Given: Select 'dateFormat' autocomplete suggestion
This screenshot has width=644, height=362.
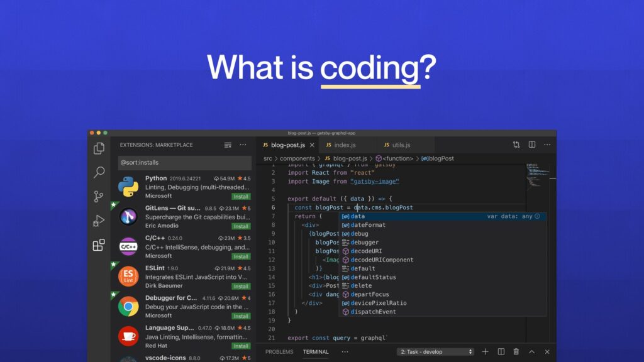Looking at the screenshot, I should coord(442,225).
